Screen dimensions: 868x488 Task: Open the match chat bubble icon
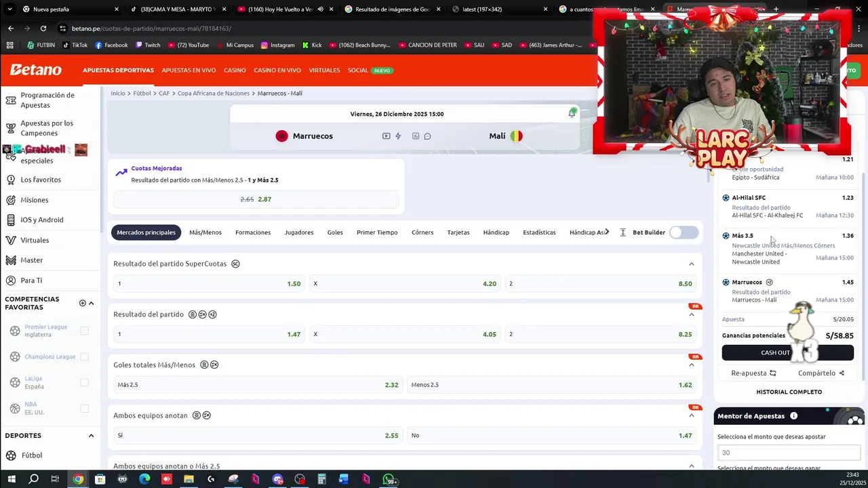point(427,136)
